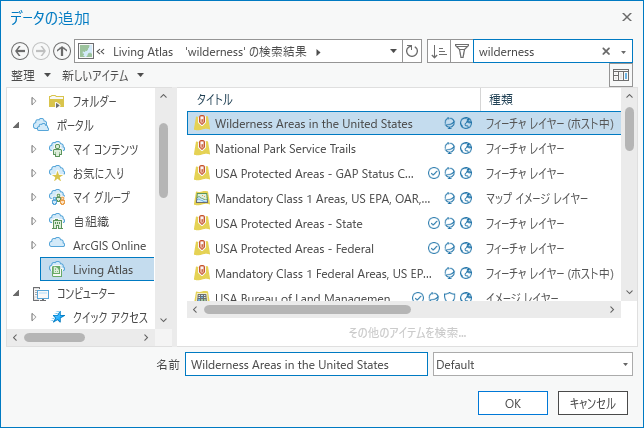Screen dimensions: 644x428
Task: Expand the フォルダー tree node
Action: click(33, 101)
